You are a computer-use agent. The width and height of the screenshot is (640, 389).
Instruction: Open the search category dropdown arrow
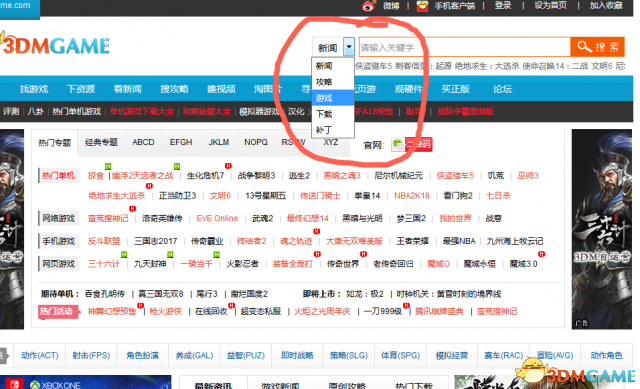point(349,47)
